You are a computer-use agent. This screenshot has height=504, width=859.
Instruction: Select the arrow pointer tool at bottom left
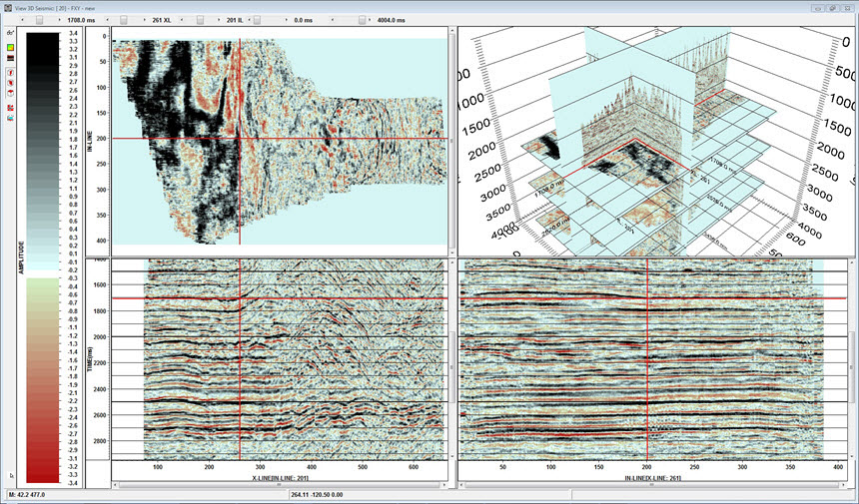(10, 476)
